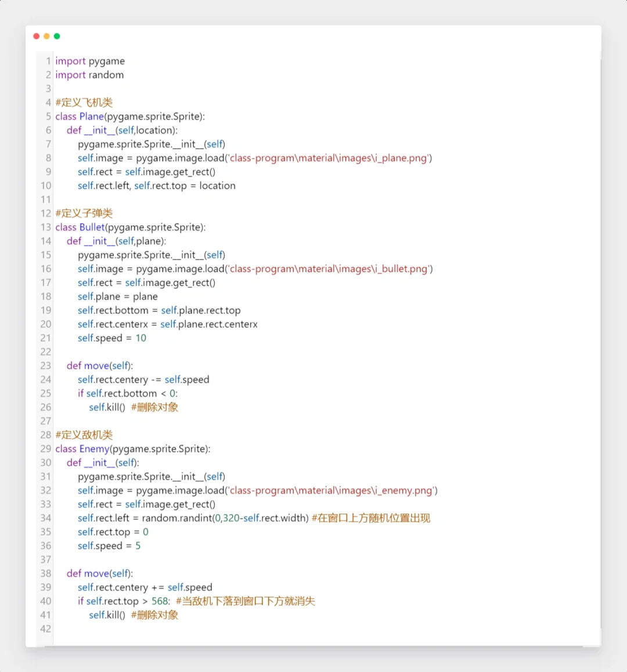Click 'class Bullet(pygame.sprite.Sprite):' line

click(131, 227)
